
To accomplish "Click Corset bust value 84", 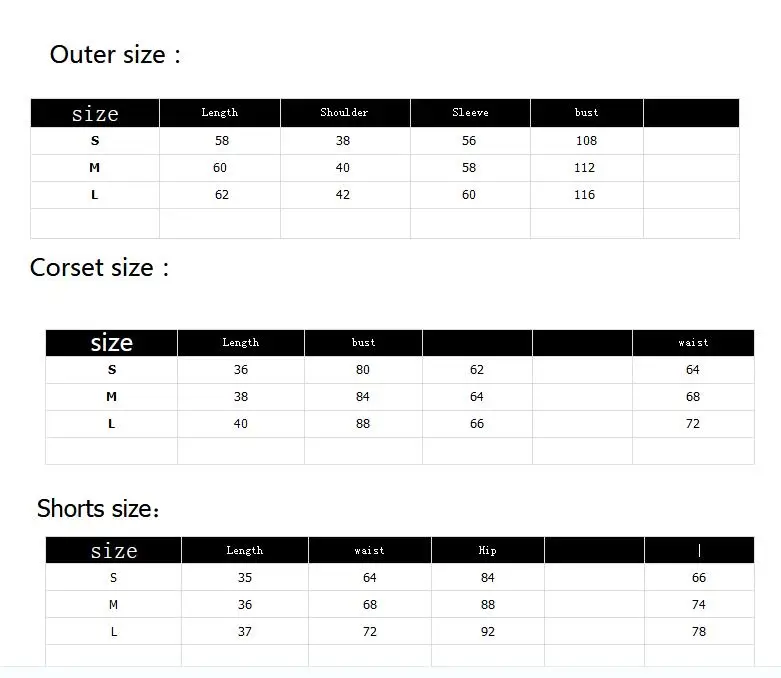I will (363, 397).
